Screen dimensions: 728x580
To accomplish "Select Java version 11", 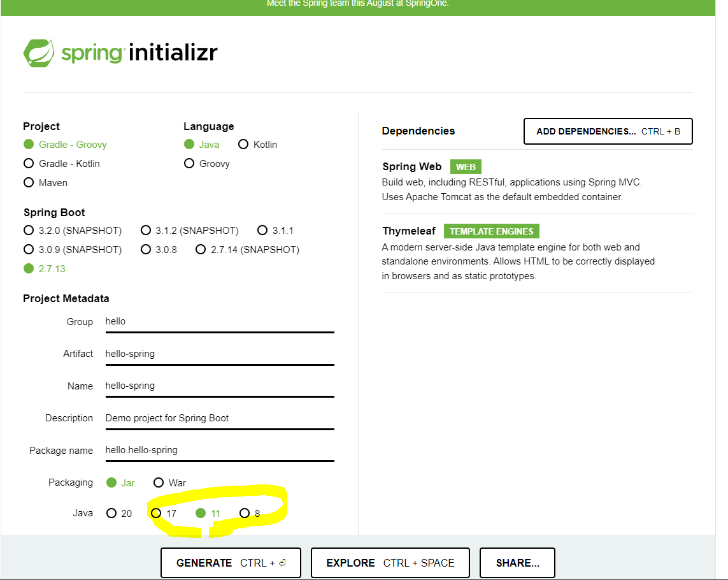I will pos(208,513).
